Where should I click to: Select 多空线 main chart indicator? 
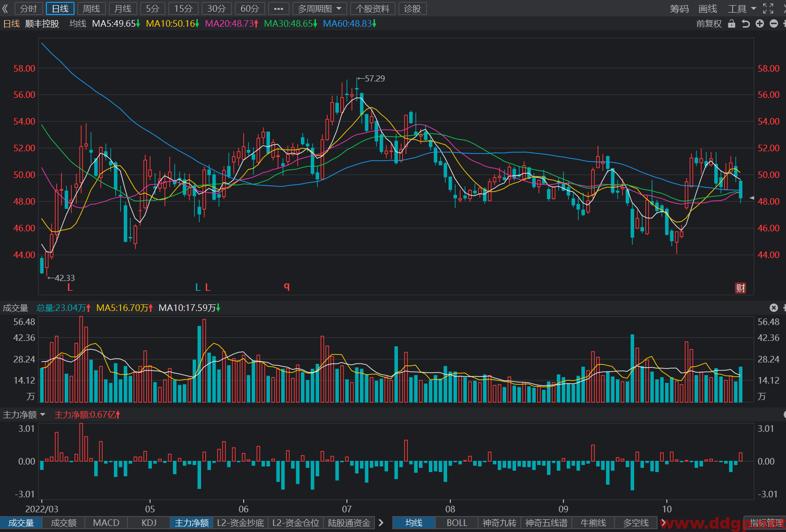click(x=636, y=523)
